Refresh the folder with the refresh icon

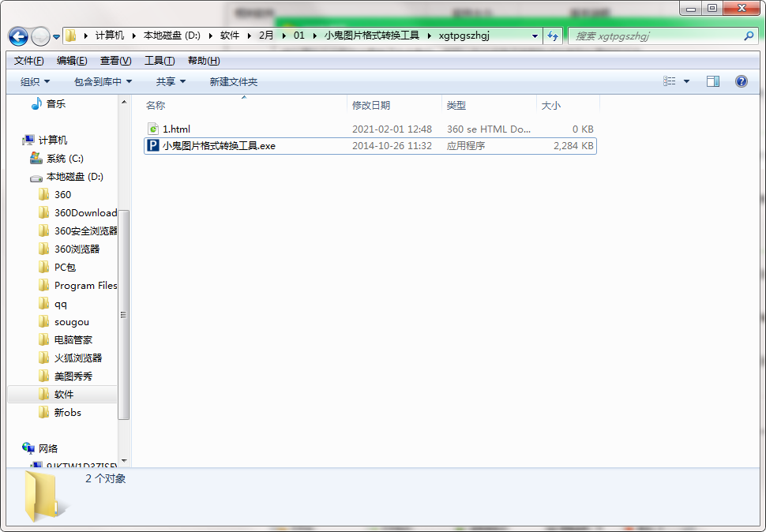click(x=553, y=36)
